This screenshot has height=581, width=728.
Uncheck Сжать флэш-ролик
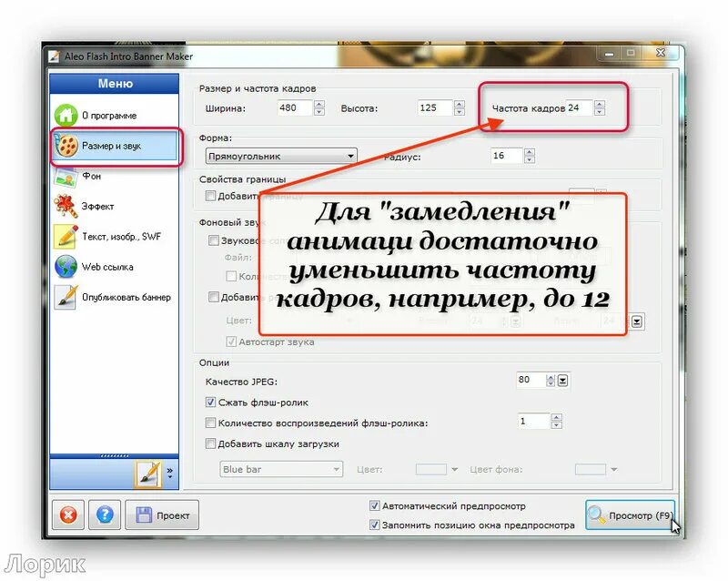click(x=210, y=402)
